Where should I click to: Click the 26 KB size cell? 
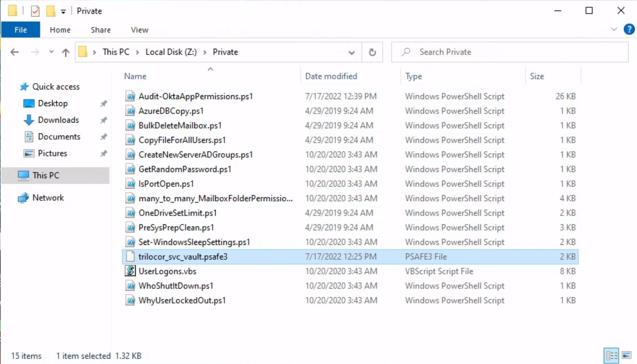click(566, 96)
